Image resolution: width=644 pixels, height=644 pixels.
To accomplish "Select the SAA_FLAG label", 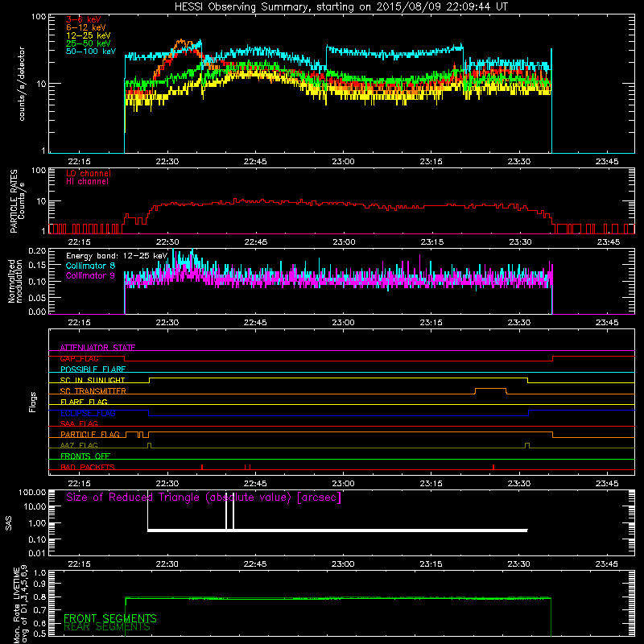I will (x=79, y=424).
